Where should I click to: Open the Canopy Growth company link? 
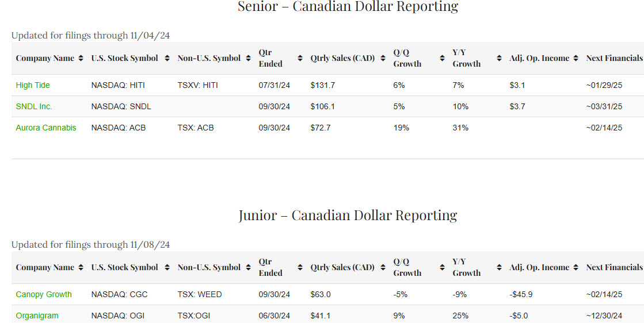(x=44, y=294)
